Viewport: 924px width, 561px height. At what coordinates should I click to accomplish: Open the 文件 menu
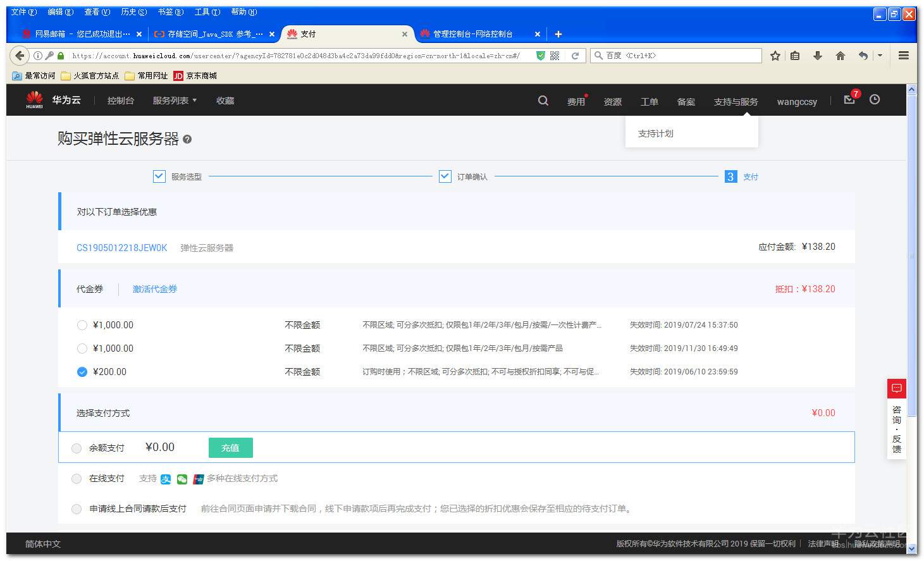tap(24, 12)
